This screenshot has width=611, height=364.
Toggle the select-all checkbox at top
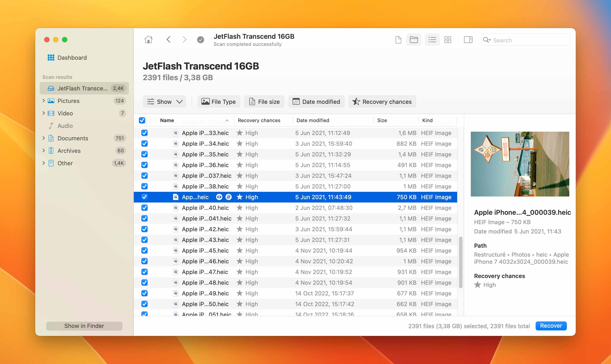click(x=142, y=120)
